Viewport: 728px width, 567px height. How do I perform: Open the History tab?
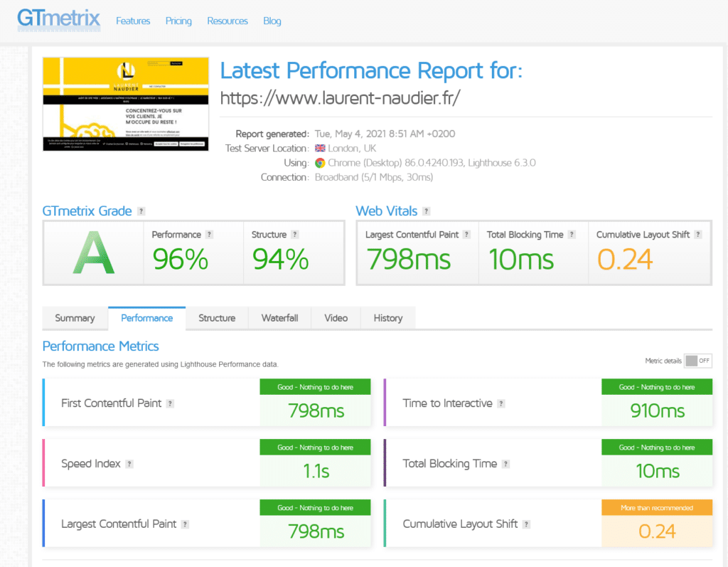point(387,318)
